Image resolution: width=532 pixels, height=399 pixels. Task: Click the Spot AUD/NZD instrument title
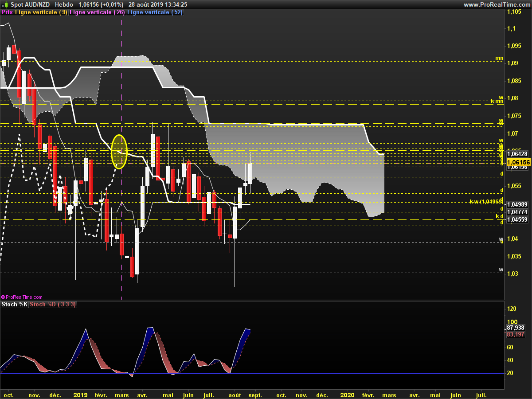coord(30,4)
